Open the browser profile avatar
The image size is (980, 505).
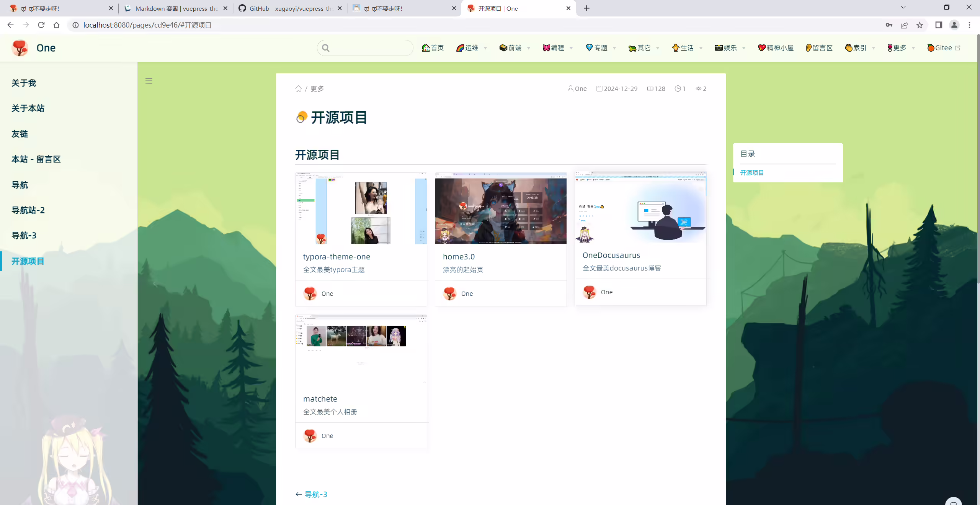click(954, 25)
